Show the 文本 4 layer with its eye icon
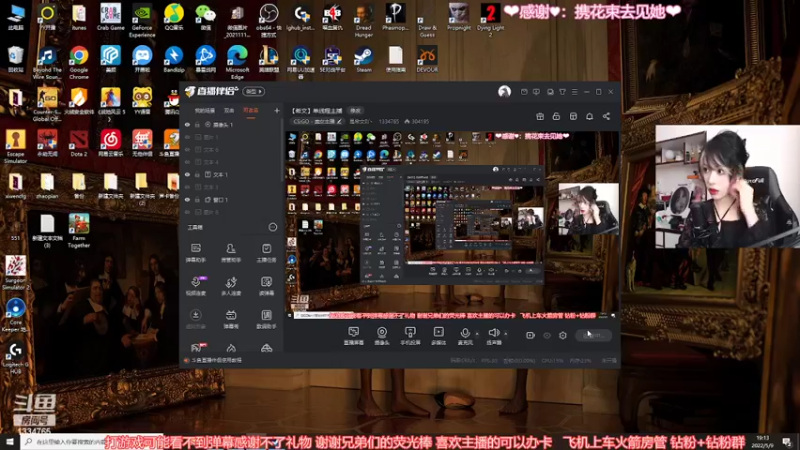 point(187,162)
